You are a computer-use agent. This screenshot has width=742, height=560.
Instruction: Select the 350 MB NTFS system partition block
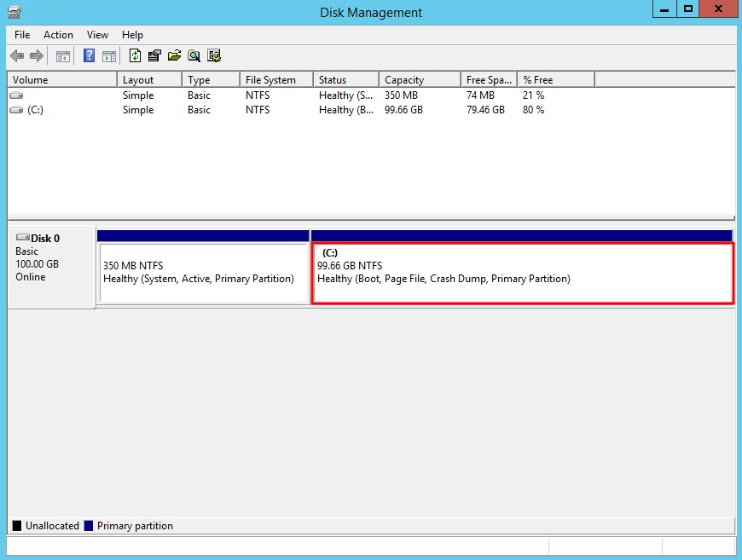coord(203,273)
